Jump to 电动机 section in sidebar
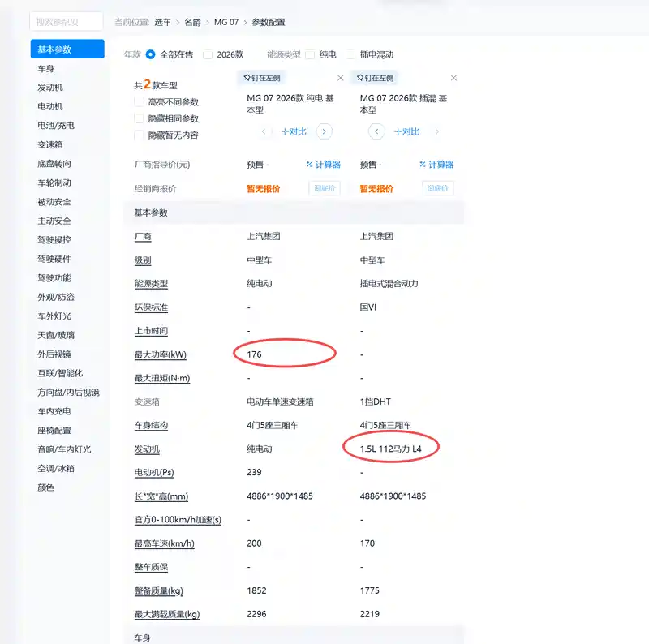649x644 pixels. pos(50,107)
